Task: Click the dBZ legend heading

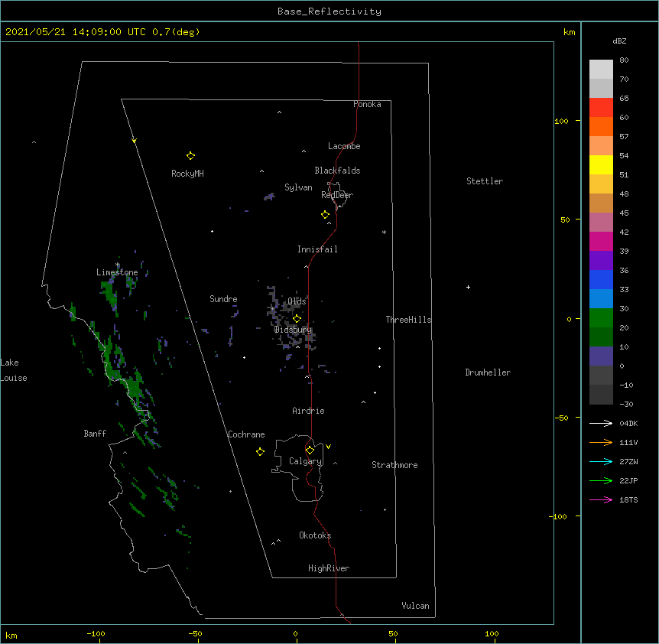Action: point(619,41)
